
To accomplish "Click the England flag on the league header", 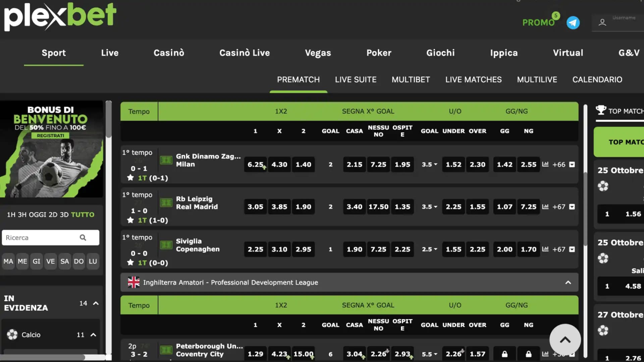I will (x=133, y=282).
